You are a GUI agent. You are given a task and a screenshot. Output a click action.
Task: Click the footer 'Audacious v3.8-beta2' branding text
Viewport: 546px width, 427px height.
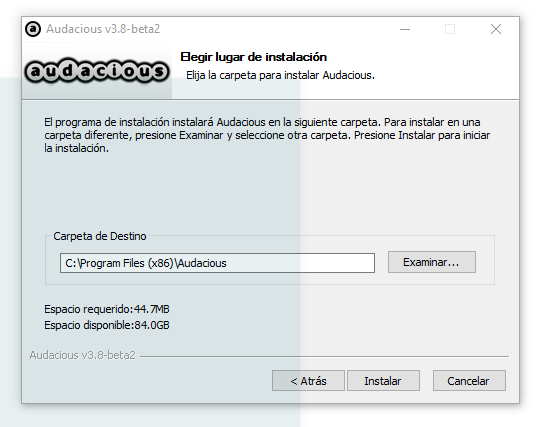(83, 355)
